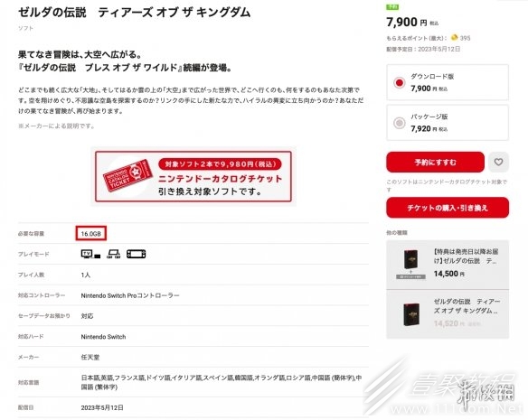This screenshot has height=420, width=528.
Task: Click the Nintendo Switch Proコントローラー text
Action: 130,295
